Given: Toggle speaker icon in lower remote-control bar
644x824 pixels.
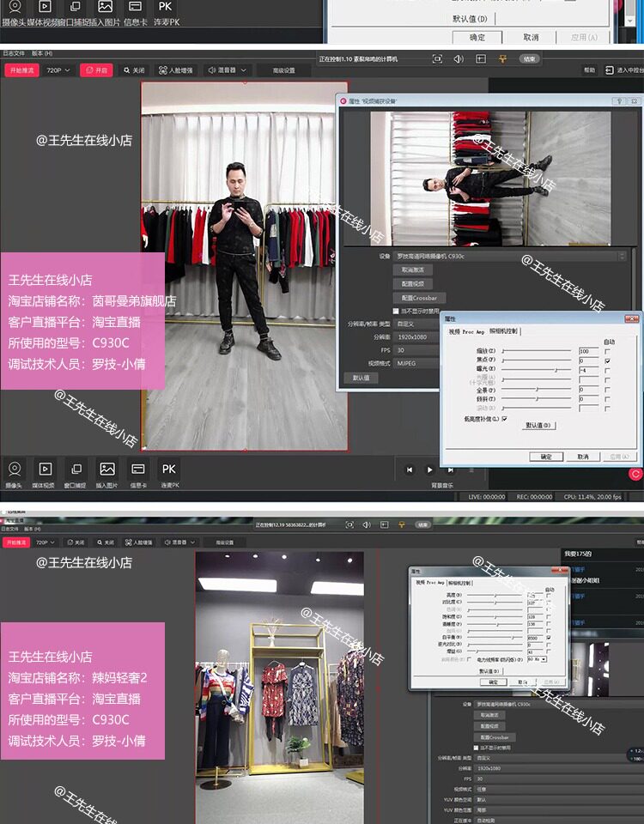Looking at the screenshot, I should coord(367,524).
